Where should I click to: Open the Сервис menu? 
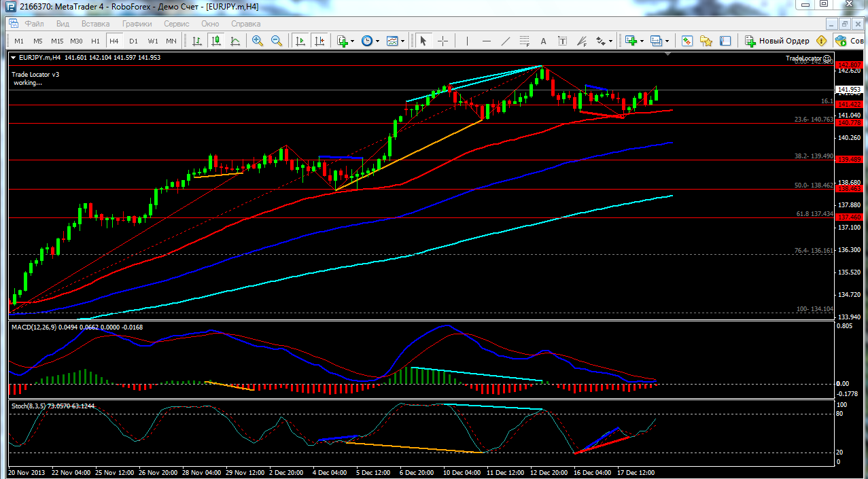(177, 23)
